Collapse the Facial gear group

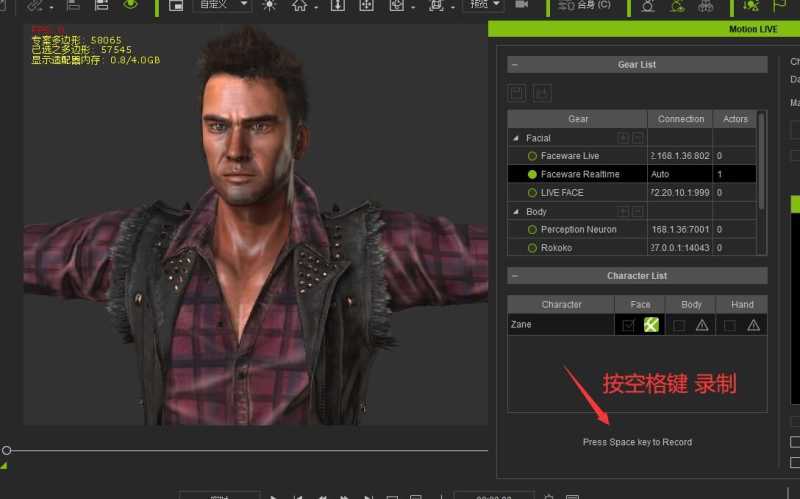516,138
